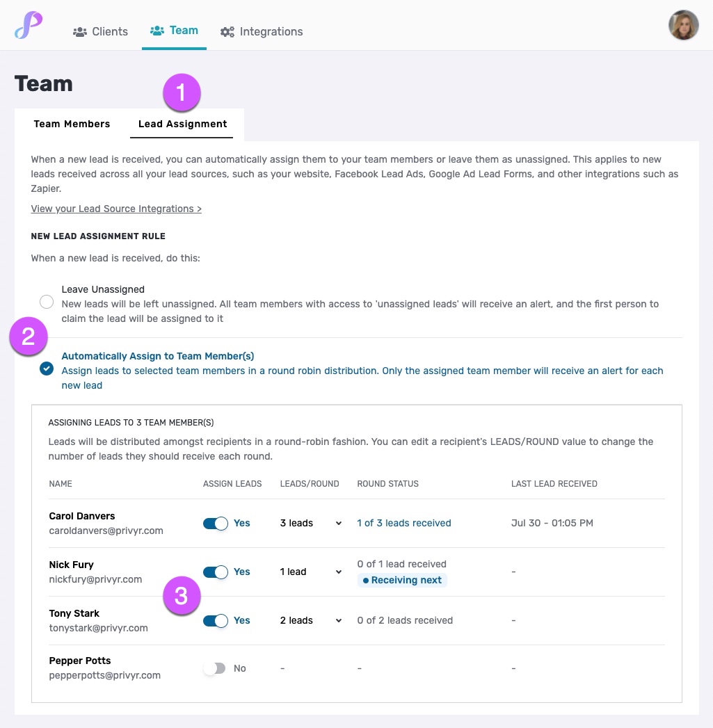Click the purple numbered badge 3
The image size is (713, 728).
click(x=181, y=596)
